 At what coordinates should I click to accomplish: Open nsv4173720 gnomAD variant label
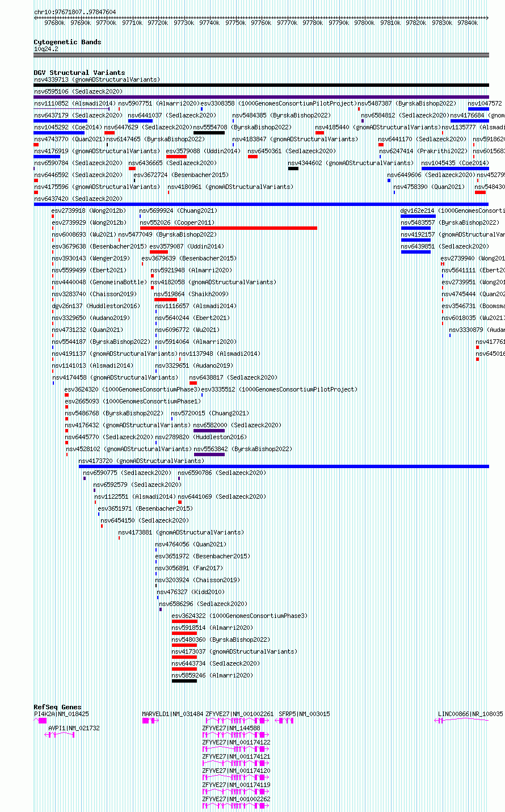pyautogui.click(x=142, y=461)
